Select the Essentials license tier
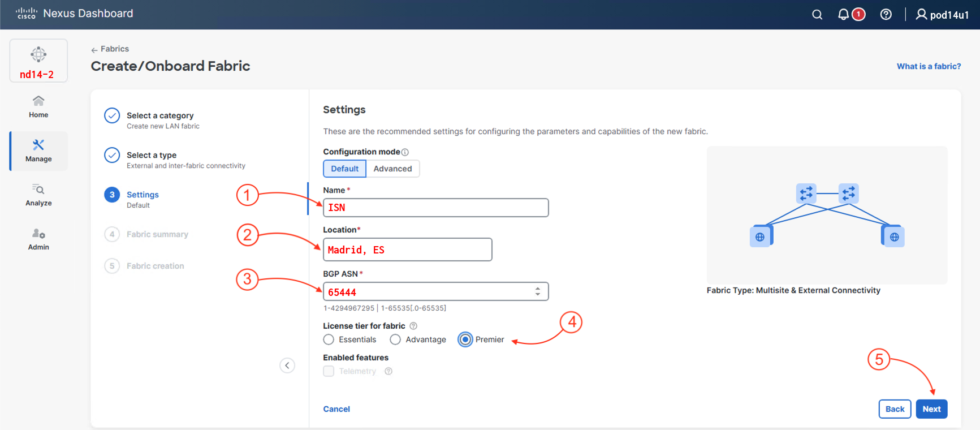The image size is (980, 430). pyautogui.click(x=329, y=339)
